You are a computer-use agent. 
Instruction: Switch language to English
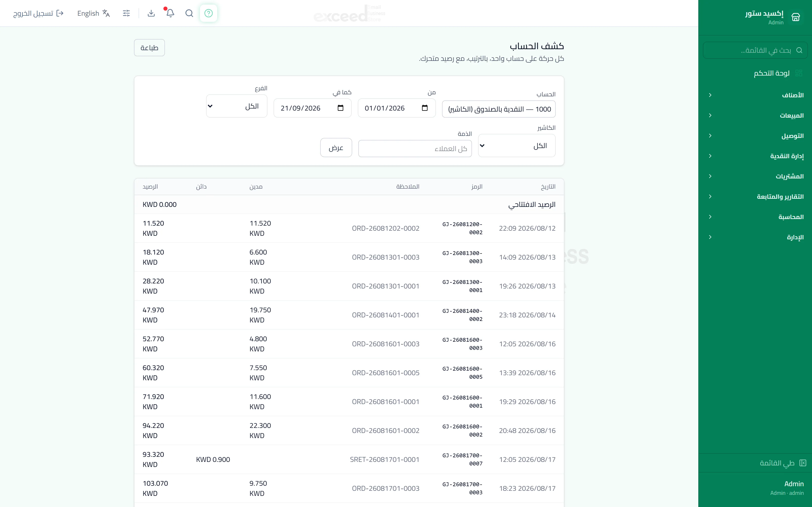94,13
